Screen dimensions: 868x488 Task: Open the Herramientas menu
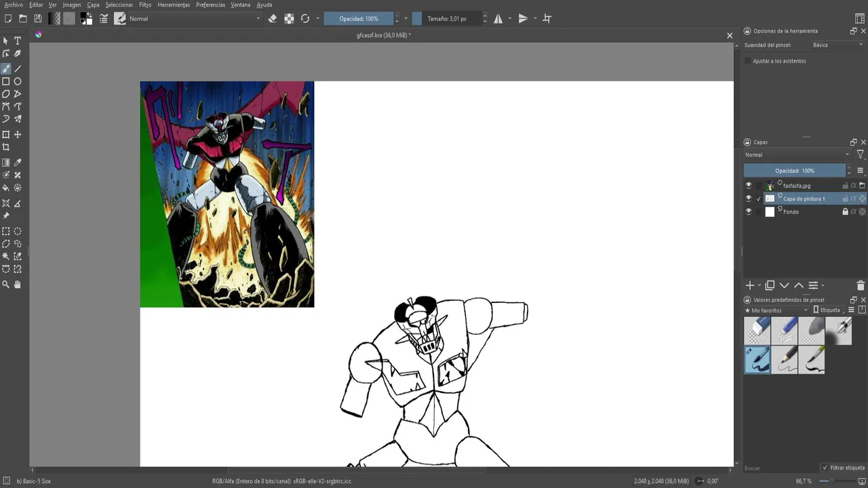click(x=174, y=5)
